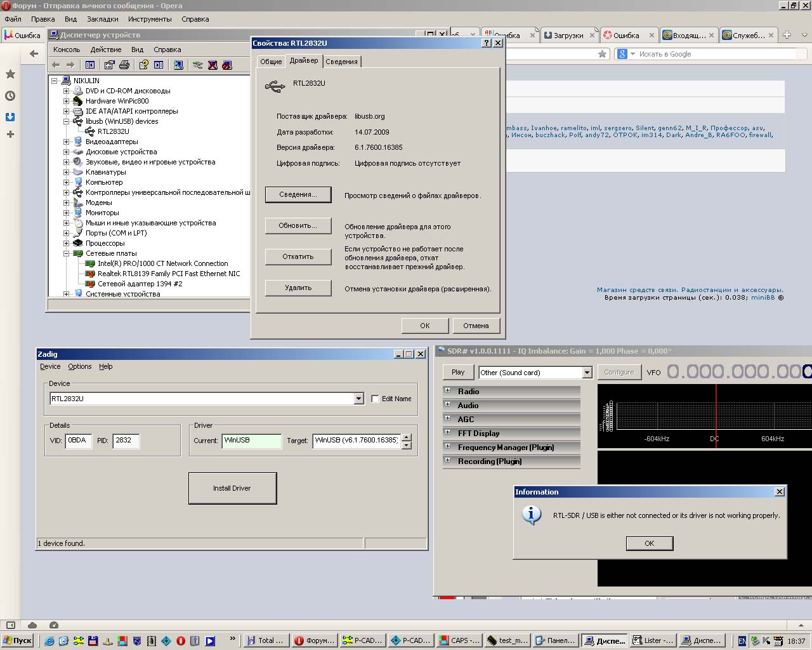Image resolution: width=812 pixels, height=650 pixels.
Task: Open Zadig Options menu
Action: point(80,366)
